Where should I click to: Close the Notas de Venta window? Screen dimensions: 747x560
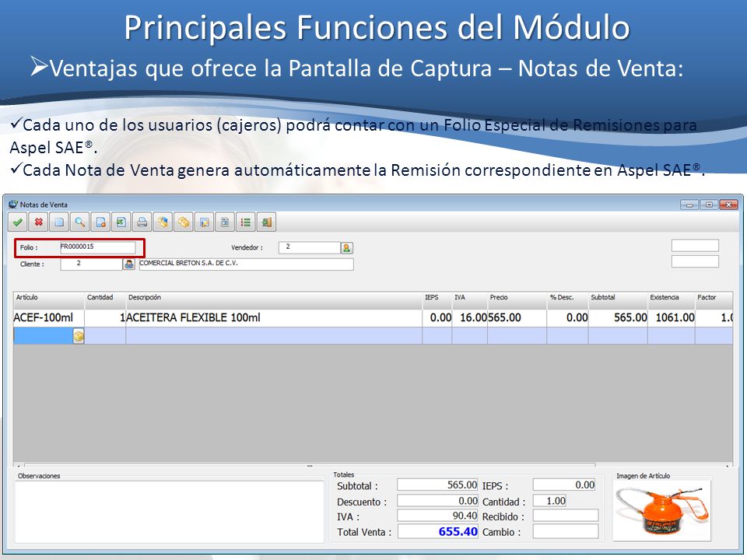[729, 205]
